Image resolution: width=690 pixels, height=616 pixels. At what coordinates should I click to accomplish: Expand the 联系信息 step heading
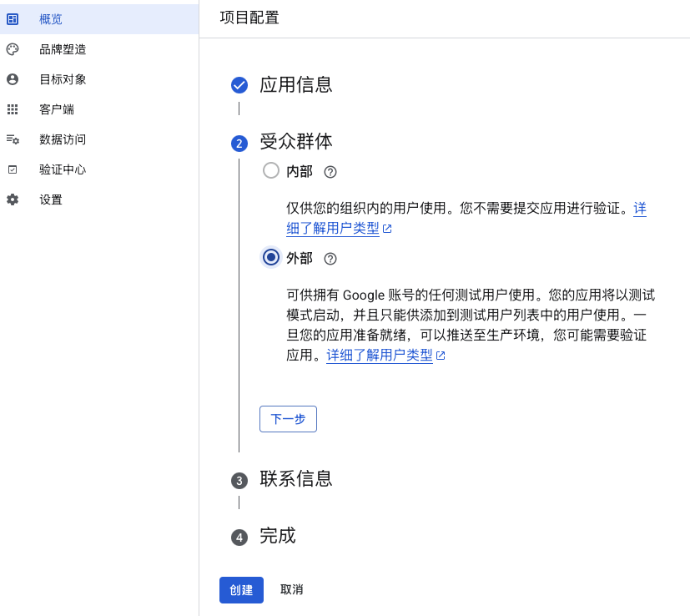pos(295,479)
